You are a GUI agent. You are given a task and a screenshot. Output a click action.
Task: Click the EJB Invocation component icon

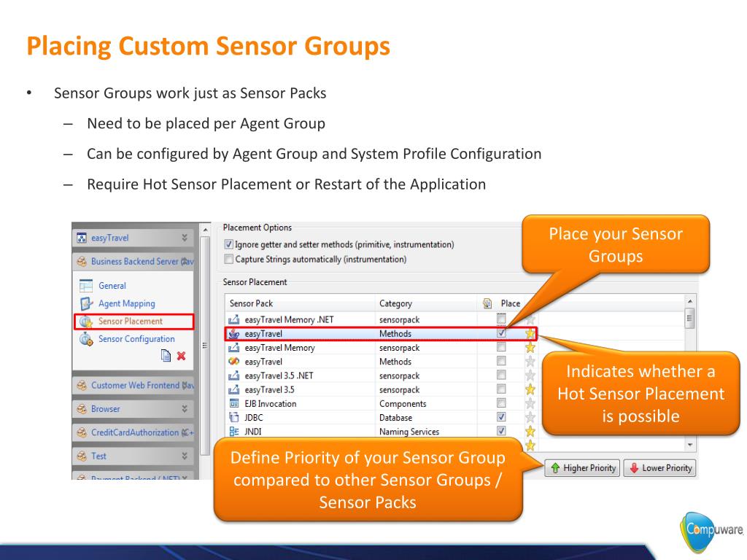click(x=234, y=404)
